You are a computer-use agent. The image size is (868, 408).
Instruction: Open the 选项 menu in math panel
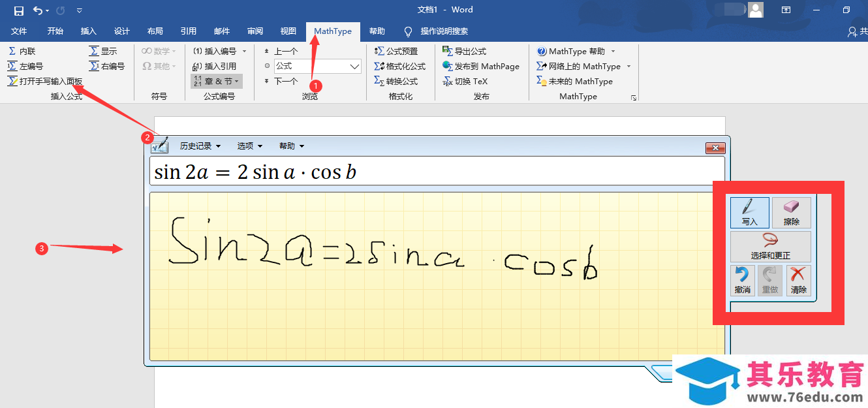[x=249, y=146]
